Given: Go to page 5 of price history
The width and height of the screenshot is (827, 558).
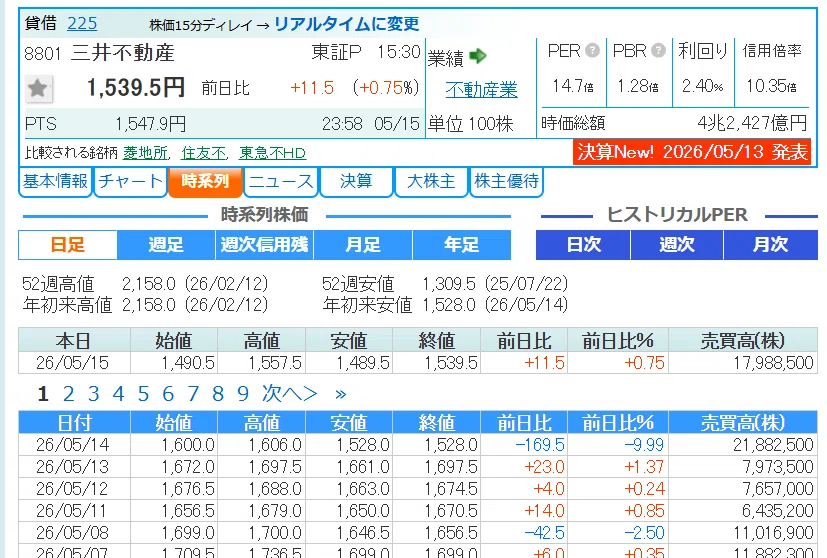Looking at the screenshot, I should click(x=143, y=394).
